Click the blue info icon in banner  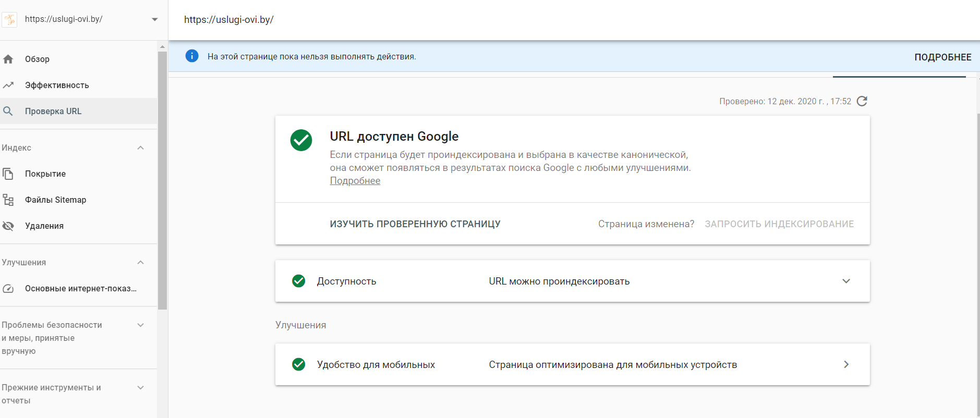(x=192, y=56)
